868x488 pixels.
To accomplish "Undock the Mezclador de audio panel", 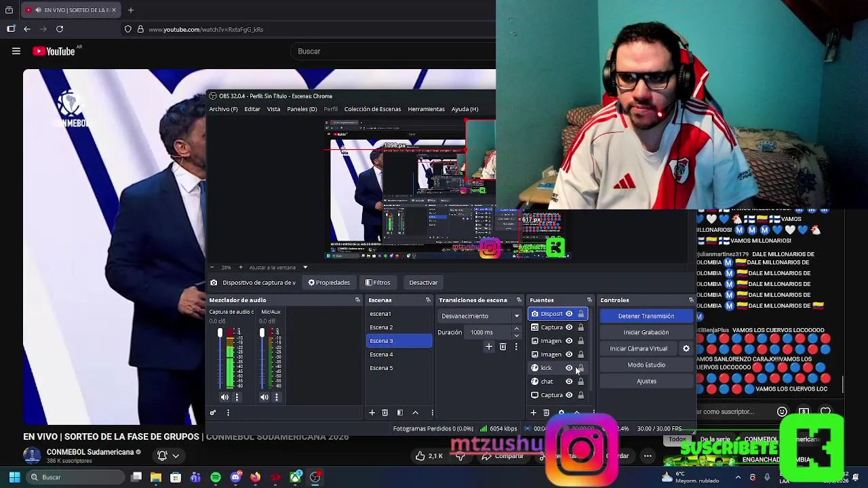I will (357, 300).
